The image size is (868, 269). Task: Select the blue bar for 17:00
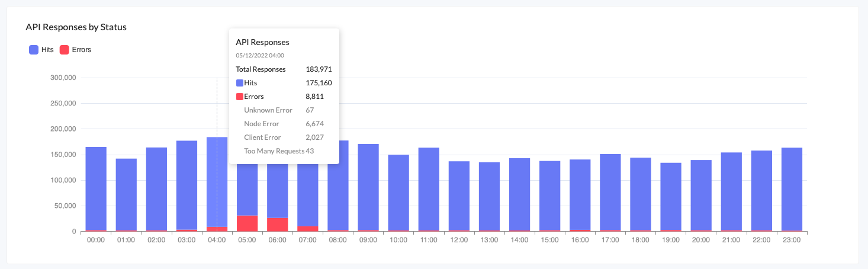point(610,190)
